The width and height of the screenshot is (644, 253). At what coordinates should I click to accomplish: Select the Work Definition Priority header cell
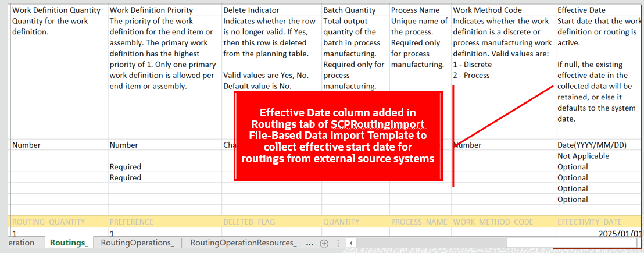click(164, 10)
